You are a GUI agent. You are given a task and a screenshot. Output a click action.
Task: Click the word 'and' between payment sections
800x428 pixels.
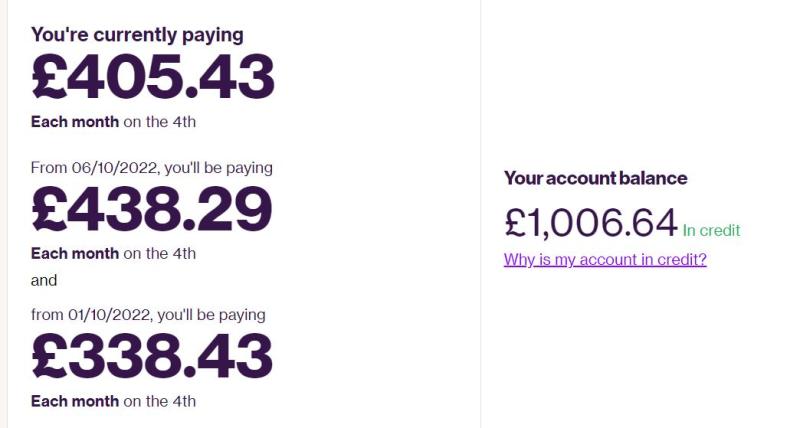point(44,281)
